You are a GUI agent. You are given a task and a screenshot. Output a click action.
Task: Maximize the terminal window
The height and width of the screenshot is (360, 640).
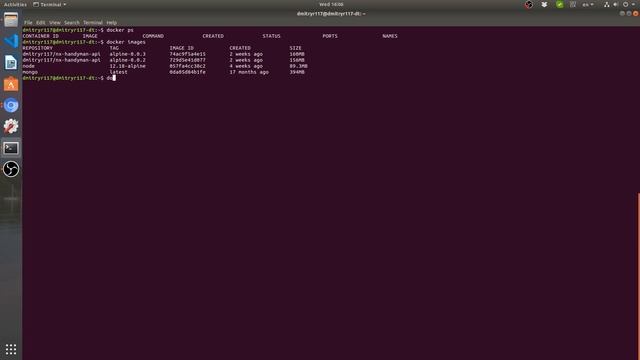tap(629, 14)
